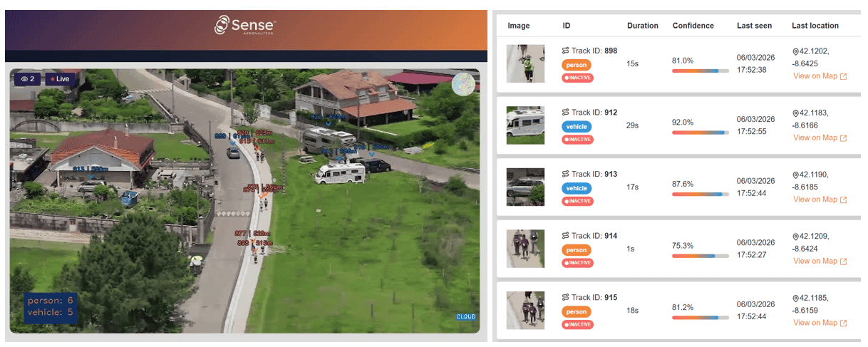Open thumbnail image for Track ID 913
Image resolution: width=868 pixels, height=347 pixels.
click(x=525, y=187)
